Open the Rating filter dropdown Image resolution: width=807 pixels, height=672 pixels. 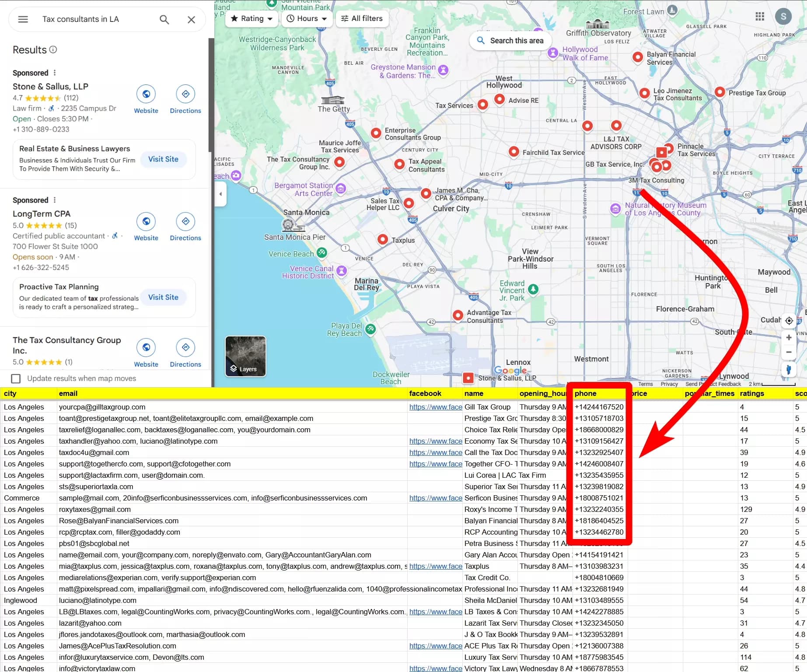pos(252,18)
